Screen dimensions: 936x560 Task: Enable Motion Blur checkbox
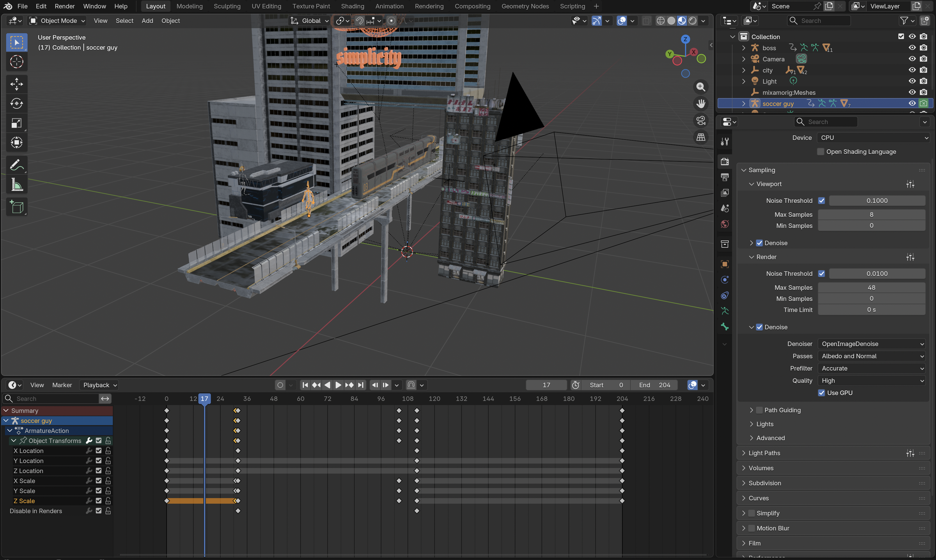click(752, 528)
